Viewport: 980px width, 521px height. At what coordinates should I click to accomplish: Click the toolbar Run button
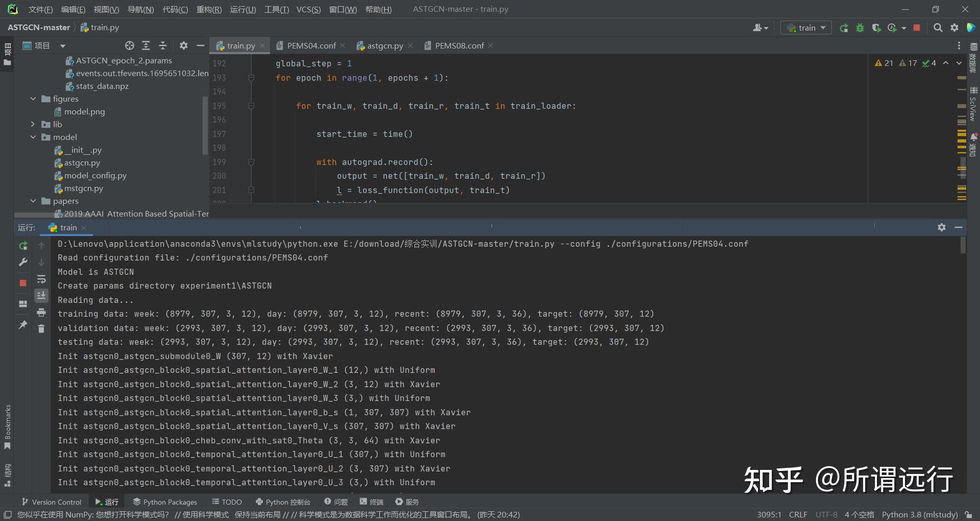(844, 28)
